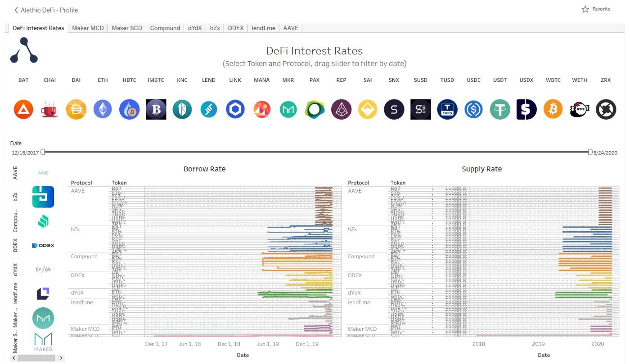
Task: Click the date slider start handle
Action: coord(43,152)
